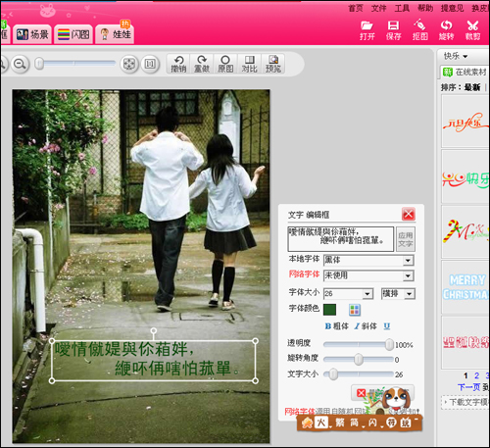Image resolution: width=490 pixels, height=448 pixels.
Task: Select the 元旦快乐 text template thumbnail
Action: click(465, 122)
